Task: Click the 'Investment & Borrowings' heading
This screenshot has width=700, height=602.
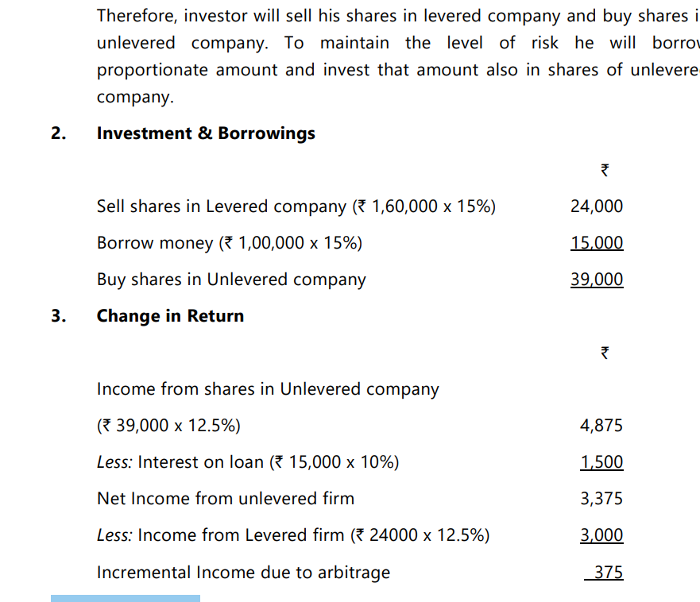Action: [206, 133]
